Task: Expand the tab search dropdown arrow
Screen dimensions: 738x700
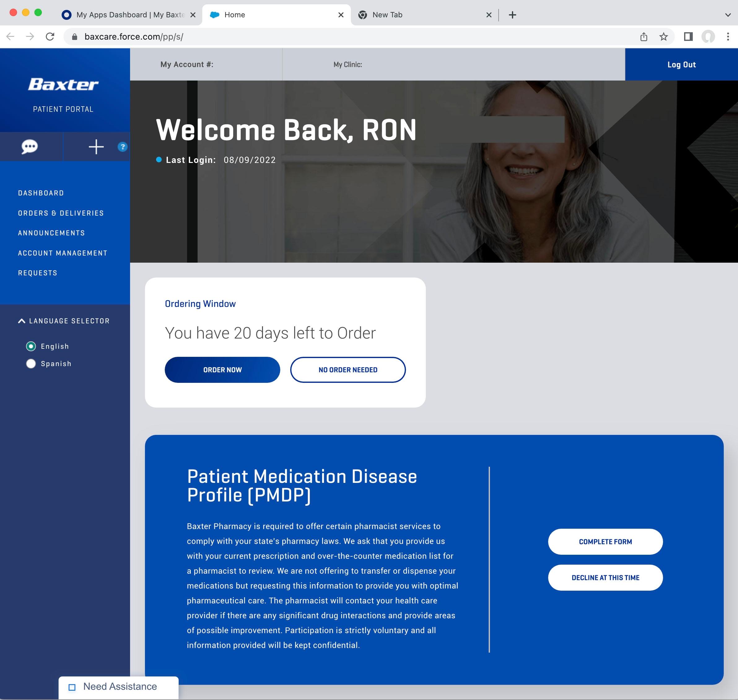Action: coord(727,15)
